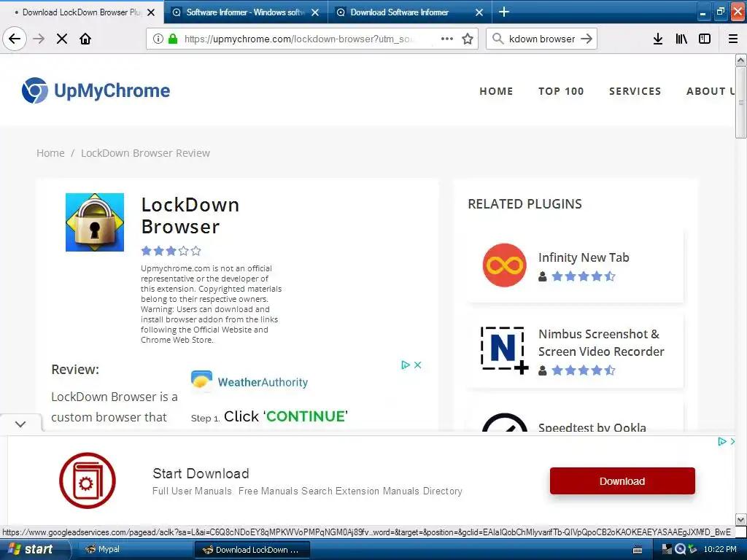The image size is (747, 560).
Task: Bookmark this page with the star
Action: click(x=468, y=39)
